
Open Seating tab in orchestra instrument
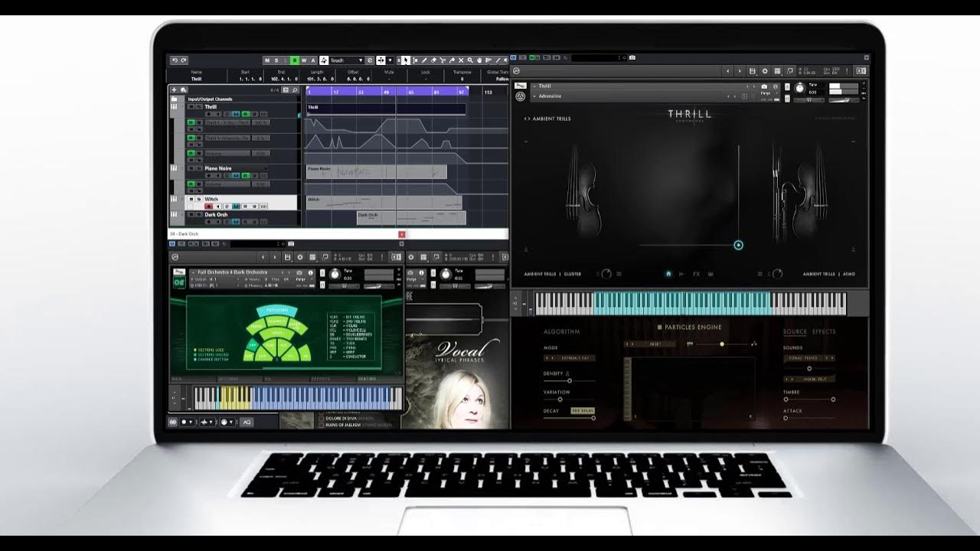point(379,379)
